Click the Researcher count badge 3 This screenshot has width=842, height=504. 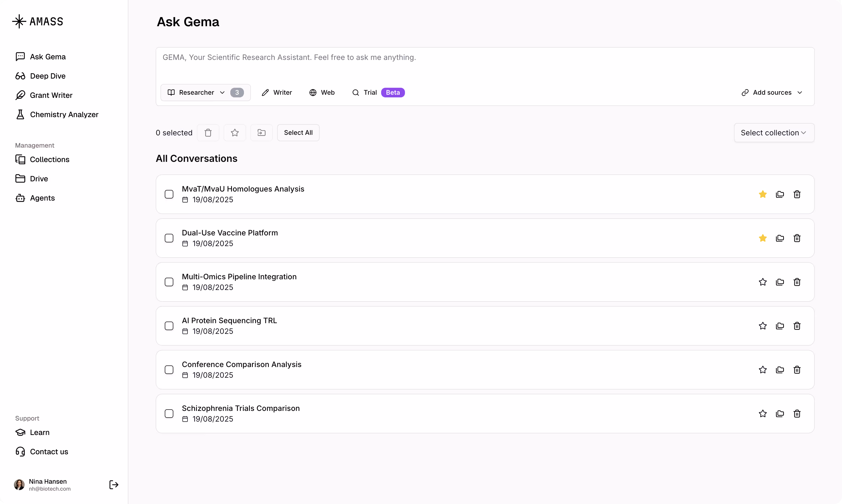pos(237,92)
